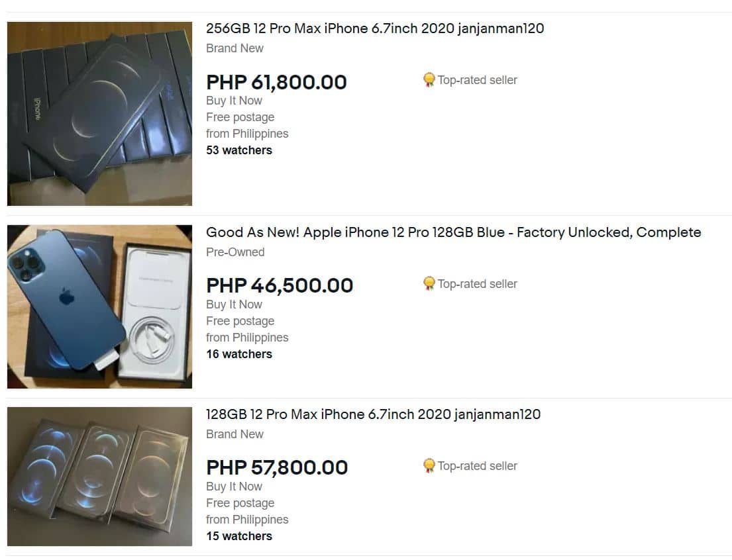The height and width of the screenshot is (560, 732).
Task: View the three sealed iPhone boxes thumbnail
Action: [99, 477]
